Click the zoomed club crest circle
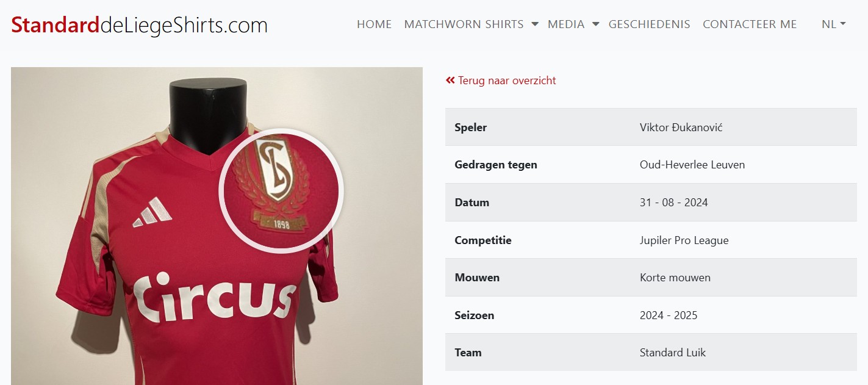This screenshot has width=868, height=385. point(281,191)
